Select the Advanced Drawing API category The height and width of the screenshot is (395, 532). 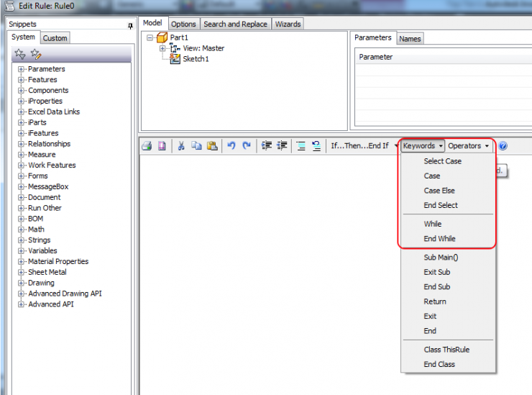(x=65, y=294)
